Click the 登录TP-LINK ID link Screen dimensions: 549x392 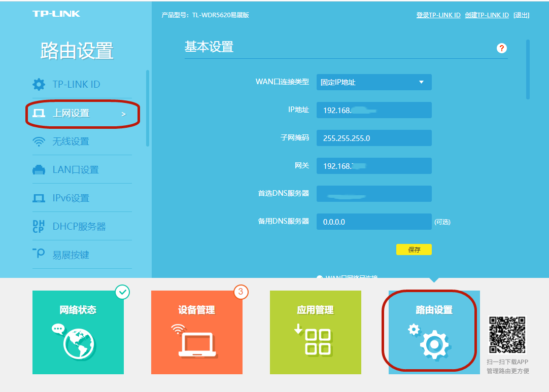(x=438, y=15)
